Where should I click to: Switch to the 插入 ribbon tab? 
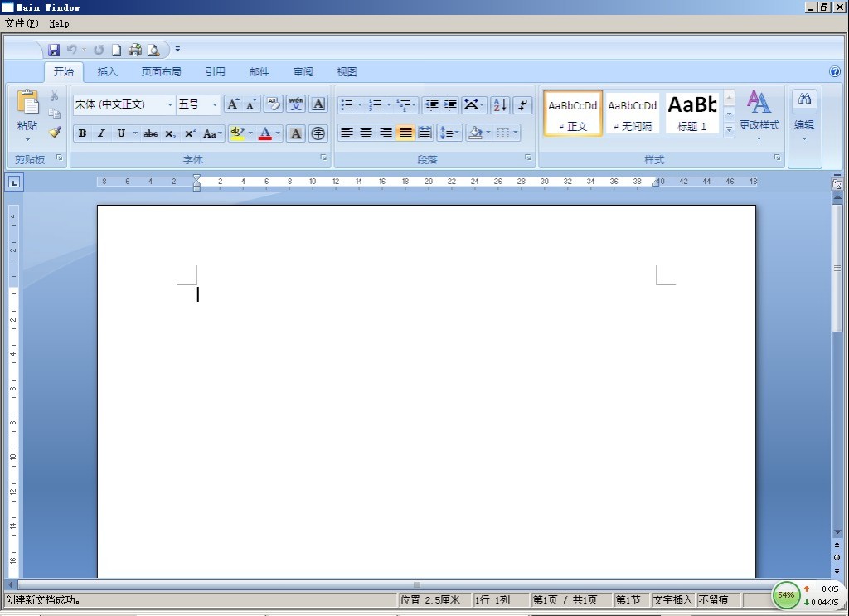click(x=108, y=72)
